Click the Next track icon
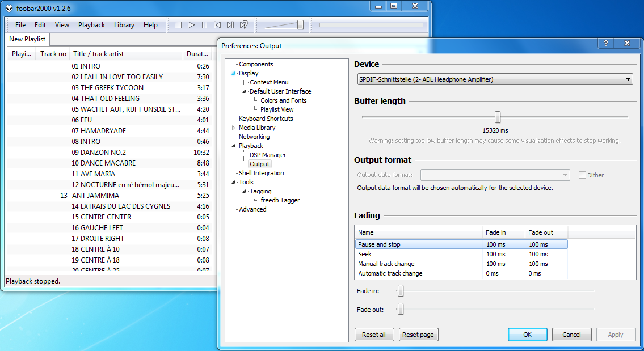Image resolution: width=644 pixels, height=351 pixels. pyautogui.click(x=230, y=25)
